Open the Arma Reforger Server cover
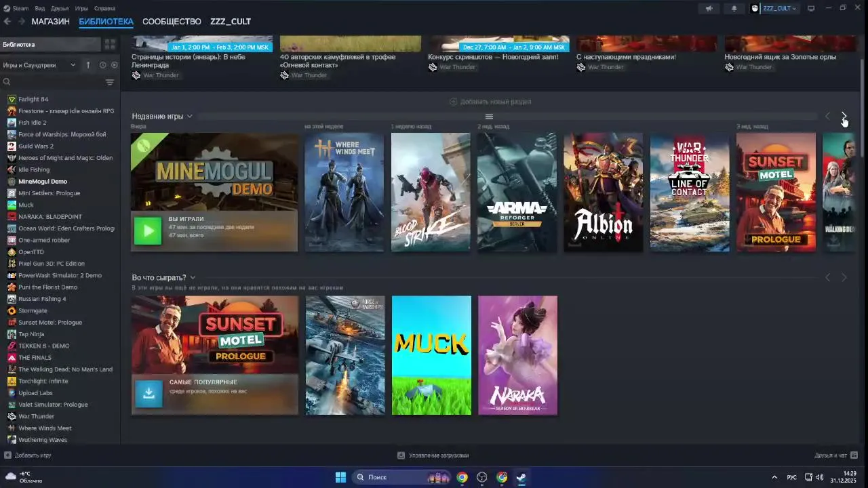 pyautogui.click(x=517, y=192)
